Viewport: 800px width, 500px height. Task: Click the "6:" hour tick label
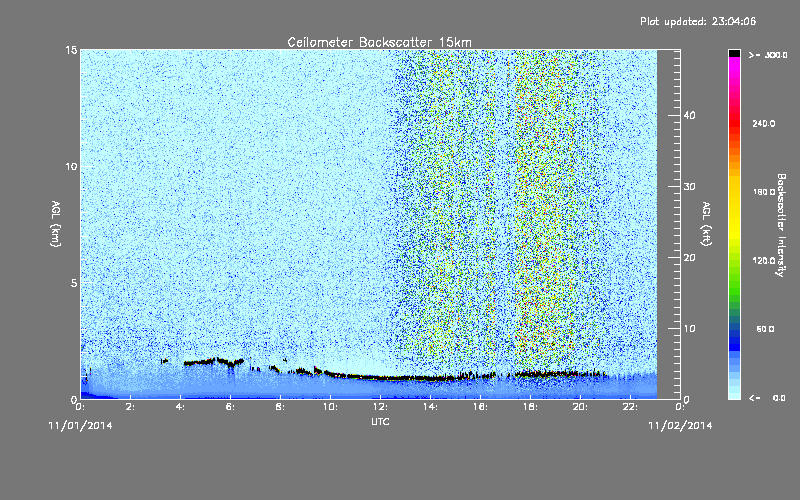coord(230,407)
